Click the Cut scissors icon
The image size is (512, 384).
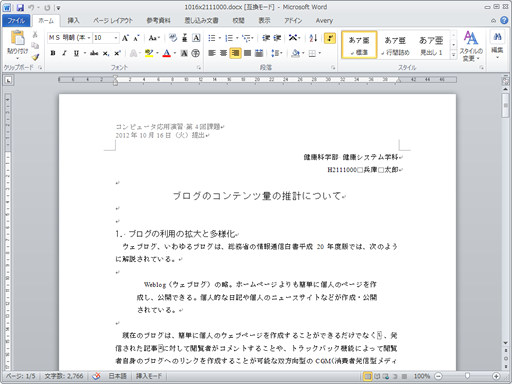click(x=35, y=34)
